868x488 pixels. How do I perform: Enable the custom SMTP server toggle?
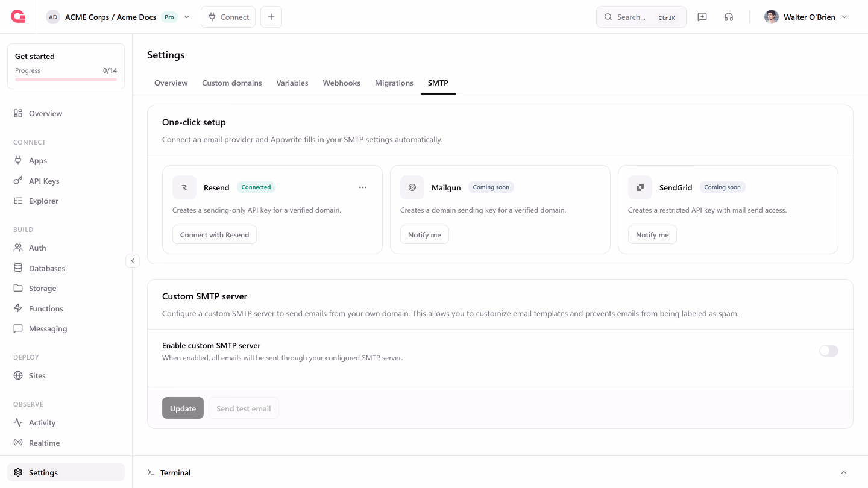[828, 351]
